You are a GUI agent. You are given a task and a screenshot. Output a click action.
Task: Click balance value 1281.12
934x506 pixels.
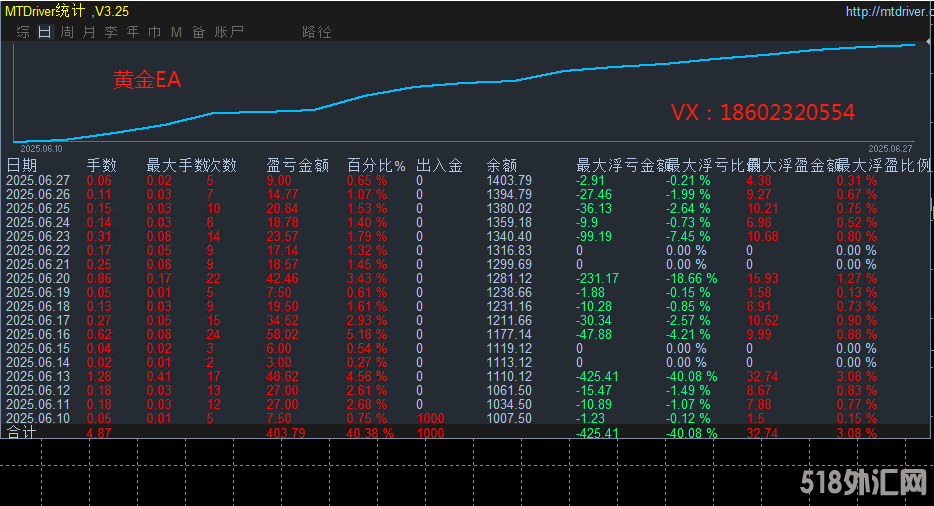(x=509, y=278)
